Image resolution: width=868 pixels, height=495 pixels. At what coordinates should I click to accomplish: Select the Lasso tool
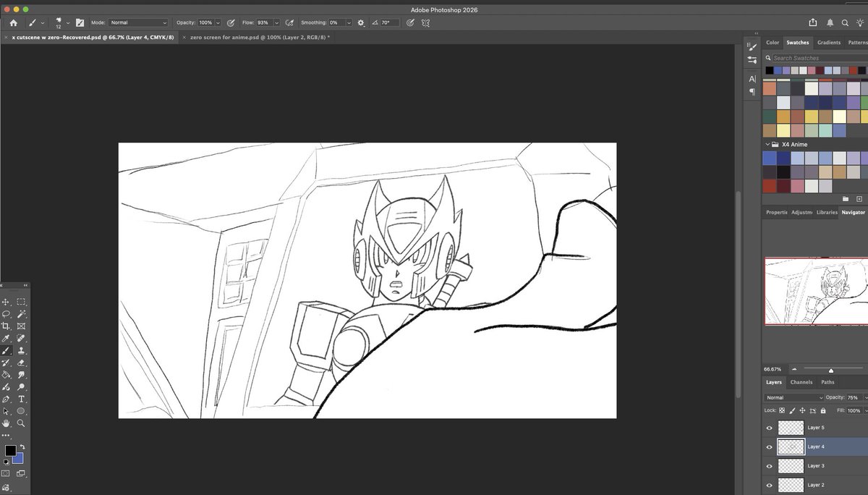pos(6,314)
